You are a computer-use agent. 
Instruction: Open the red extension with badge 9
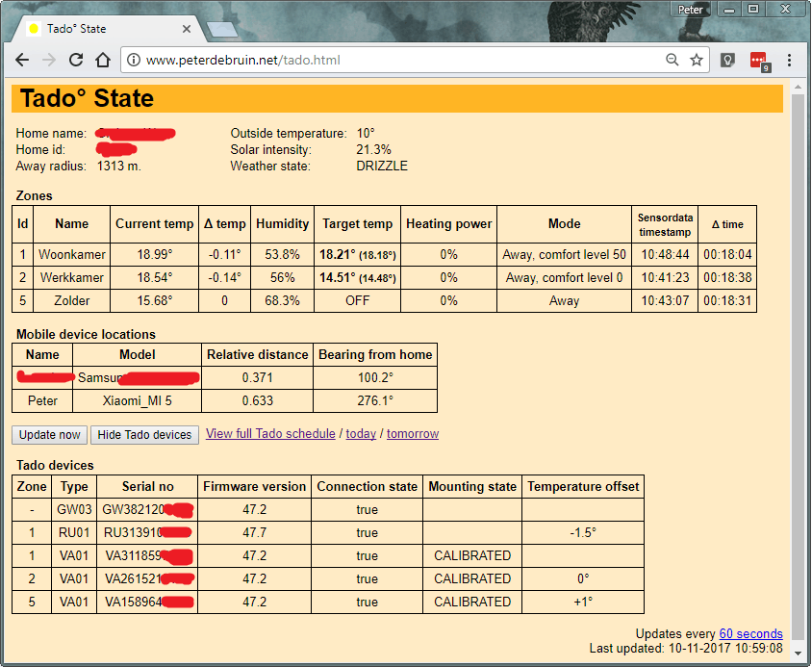pyautogui.click(x=759, y=60)
